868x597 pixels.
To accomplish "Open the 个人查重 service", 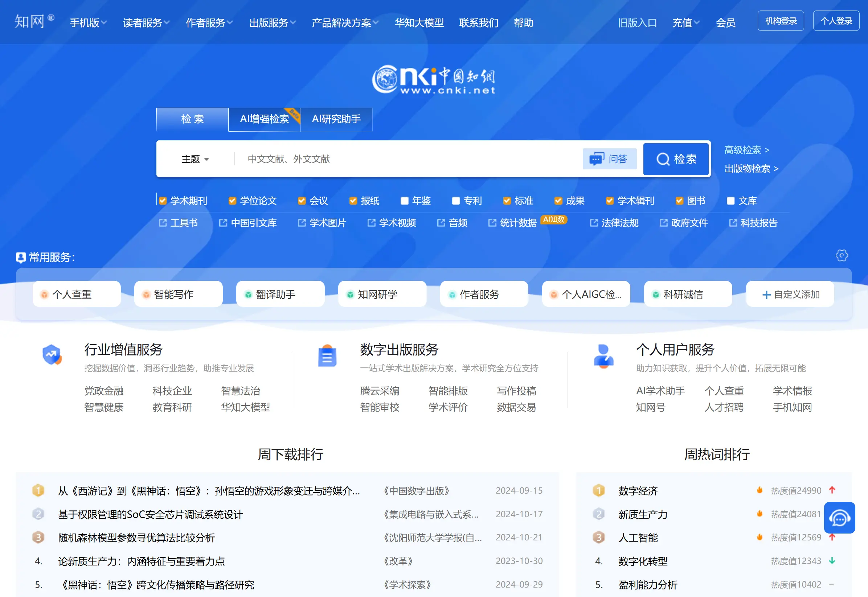I will (76, 294).
